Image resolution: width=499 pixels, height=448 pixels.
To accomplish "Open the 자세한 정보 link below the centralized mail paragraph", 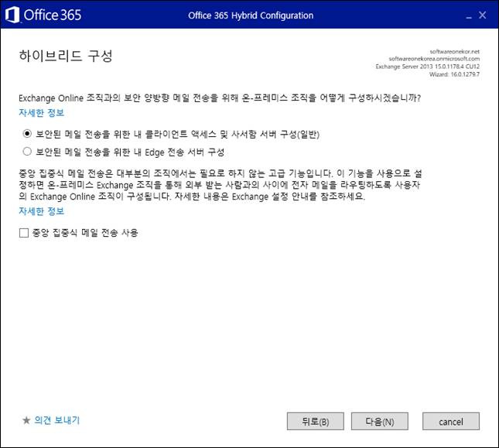I will point(41,211).
